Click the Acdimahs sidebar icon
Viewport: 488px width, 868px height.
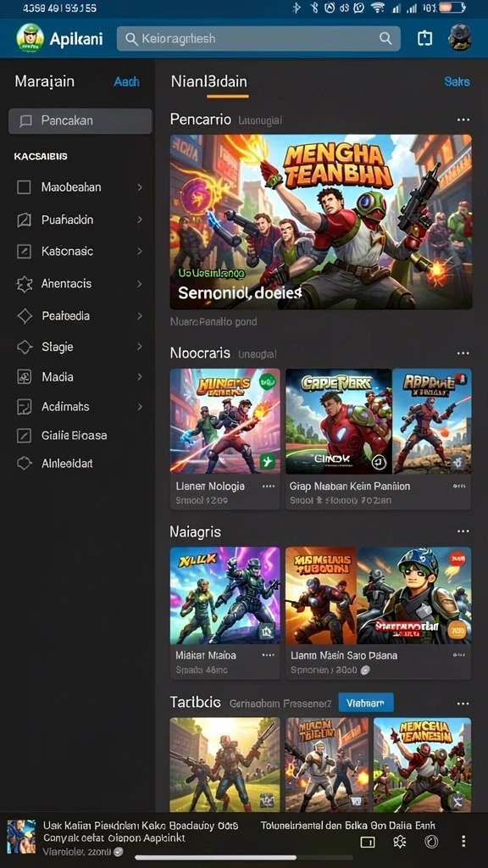click(x=24, y=407)
